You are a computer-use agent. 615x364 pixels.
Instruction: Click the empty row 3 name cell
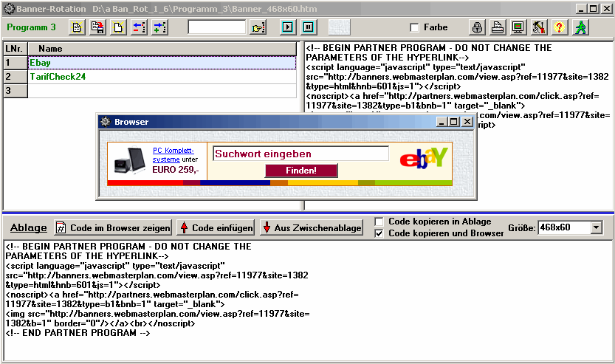[x=162, y=91]
